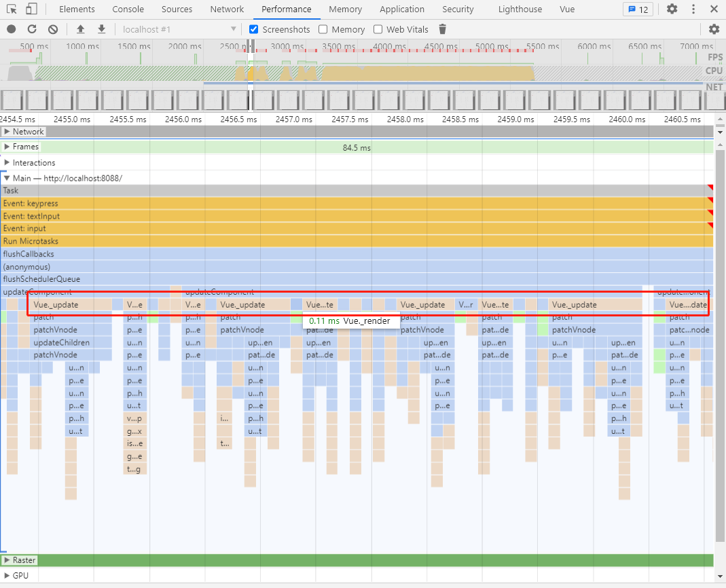Screen dimensions: 726x588
Task: Expand the Network track
Action: coord(7,132)
